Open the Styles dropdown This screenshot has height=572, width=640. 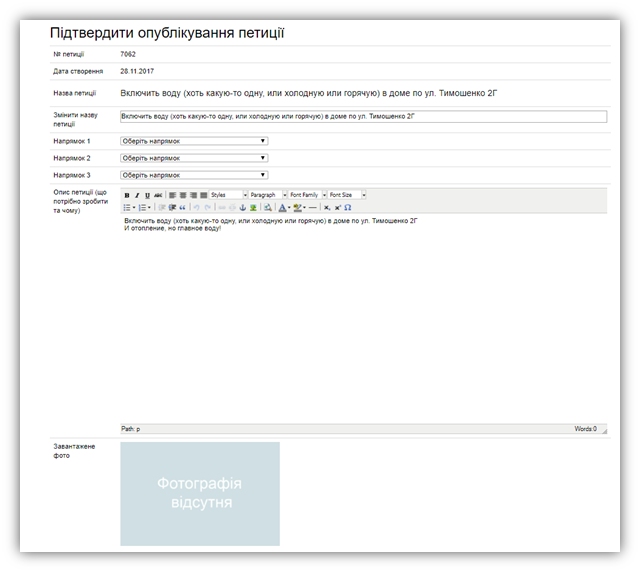pyautogui.click(x=229, y=195)
